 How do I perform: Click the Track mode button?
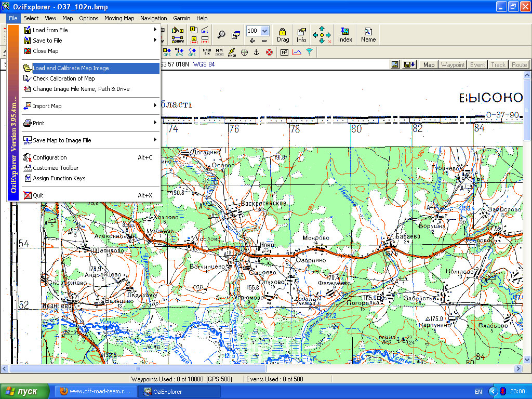(x=498, y=65)
